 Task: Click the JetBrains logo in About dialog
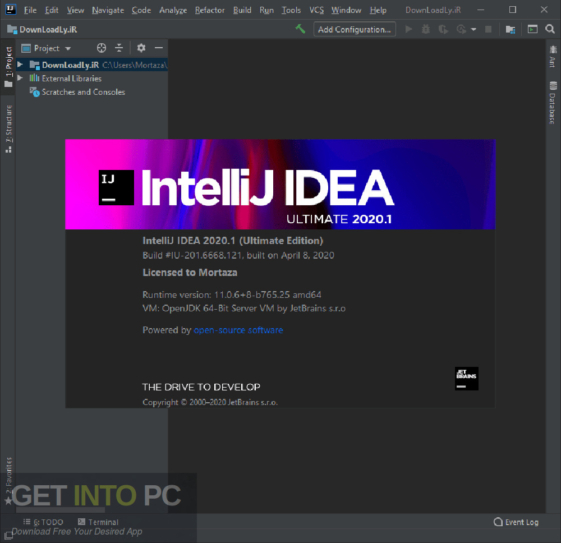tap(467, 378)
